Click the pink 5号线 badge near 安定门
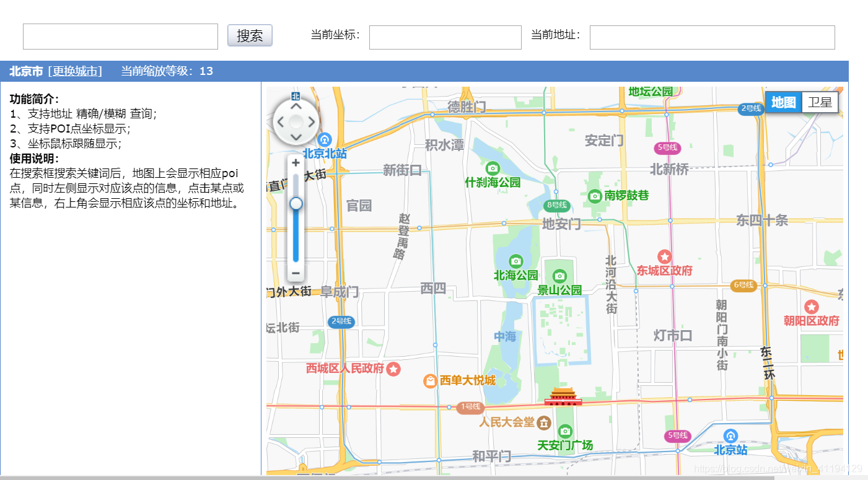This screenshot has height=480, width=868. point(667,147)
